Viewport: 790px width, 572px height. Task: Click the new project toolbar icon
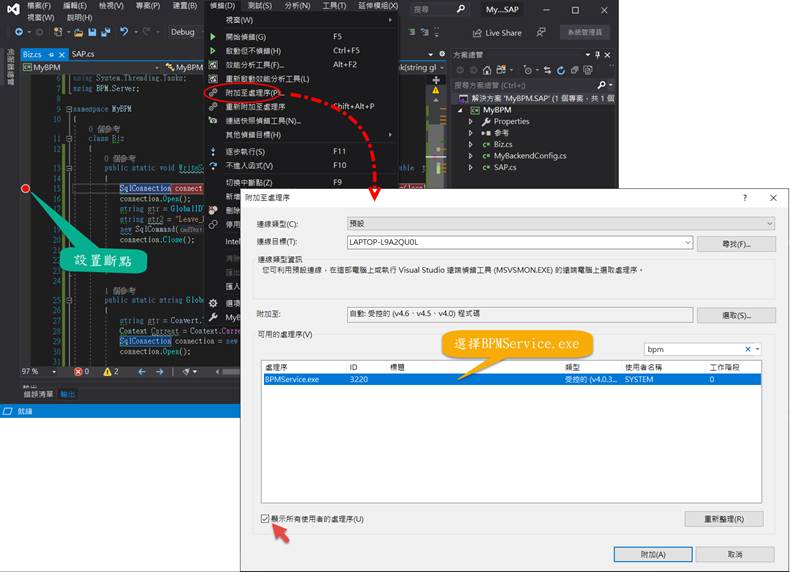click(58, 32)
